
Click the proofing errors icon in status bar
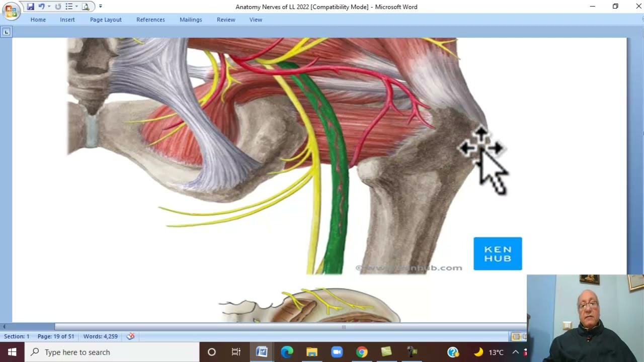pos(130,336)
